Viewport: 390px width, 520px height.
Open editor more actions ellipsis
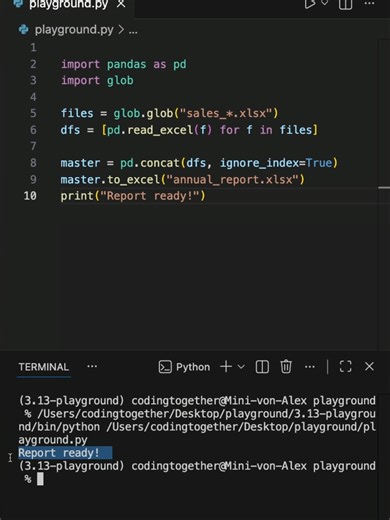click(x=369, y=4)
